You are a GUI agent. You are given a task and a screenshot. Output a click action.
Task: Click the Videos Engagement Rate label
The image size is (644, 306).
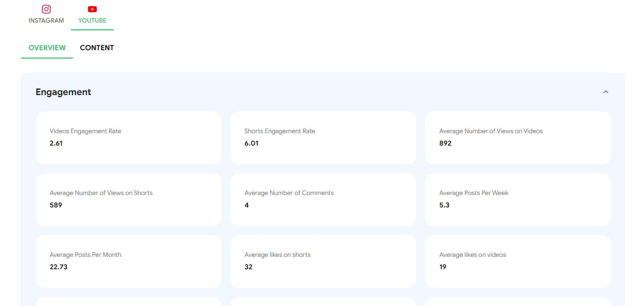tap(85, 131)
